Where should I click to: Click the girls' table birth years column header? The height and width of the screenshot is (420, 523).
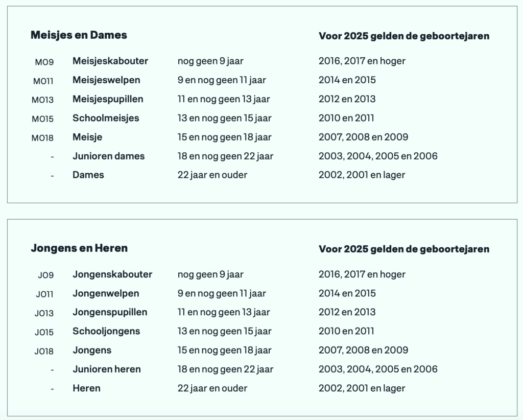404,36
